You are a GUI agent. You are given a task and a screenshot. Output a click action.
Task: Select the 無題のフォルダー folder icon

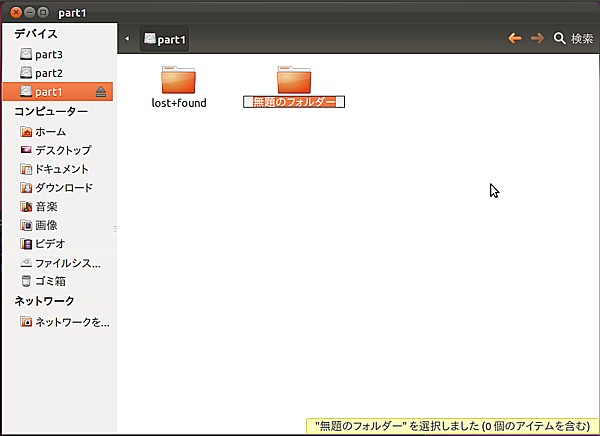click(294, 80)
